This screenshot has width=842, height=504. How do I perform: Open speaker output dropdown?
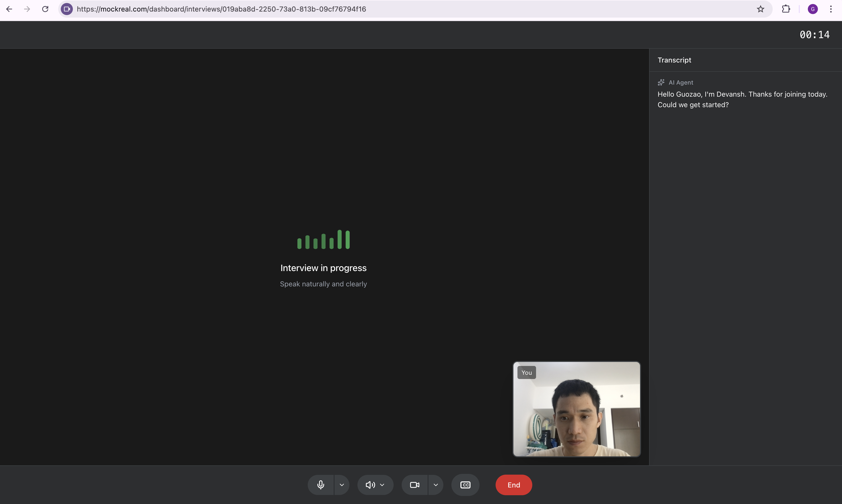coord(375,485)
